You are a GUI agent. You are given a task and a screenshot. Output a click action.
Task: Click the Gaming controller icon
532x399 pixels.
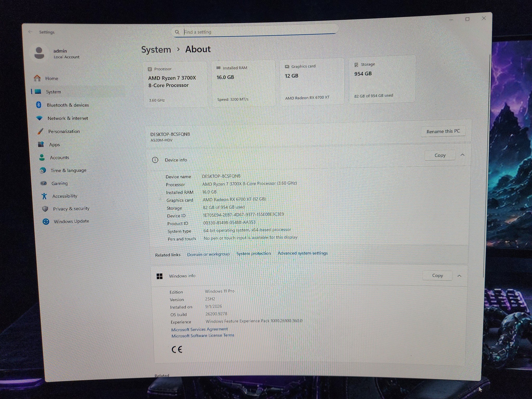click(x=43, y=183)
